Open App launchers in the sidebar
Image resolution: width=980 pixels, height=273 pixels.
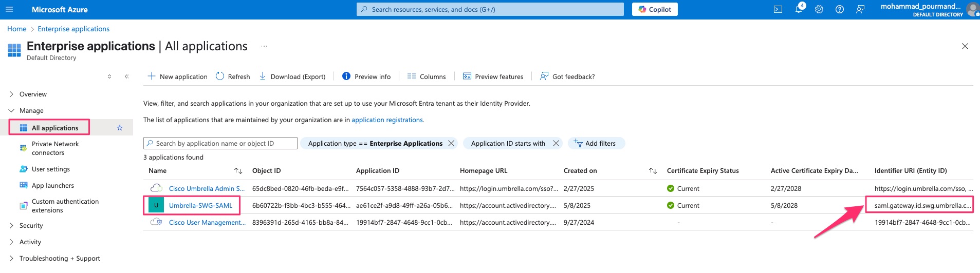coord(53,185)
